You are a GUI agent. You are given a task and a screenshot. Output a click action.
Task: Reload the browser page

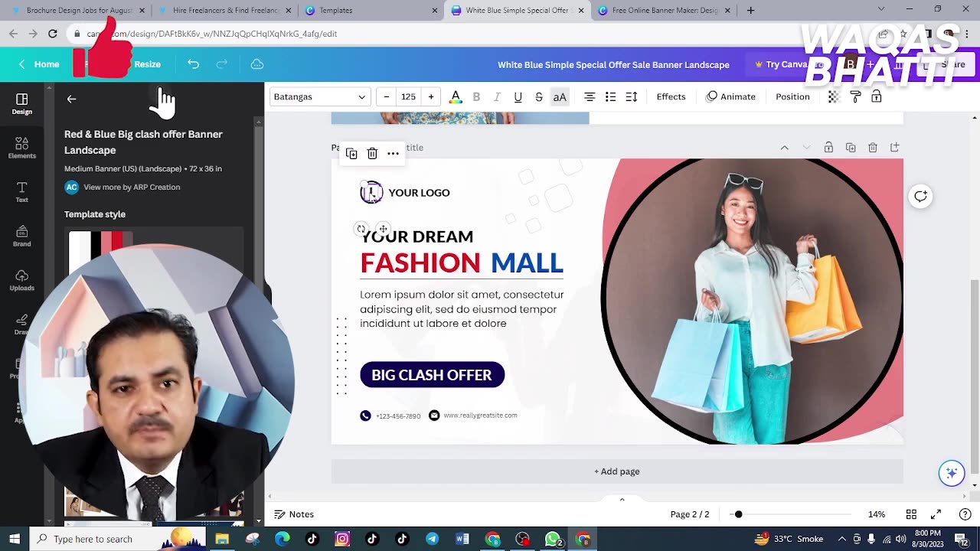click(53, 34)
